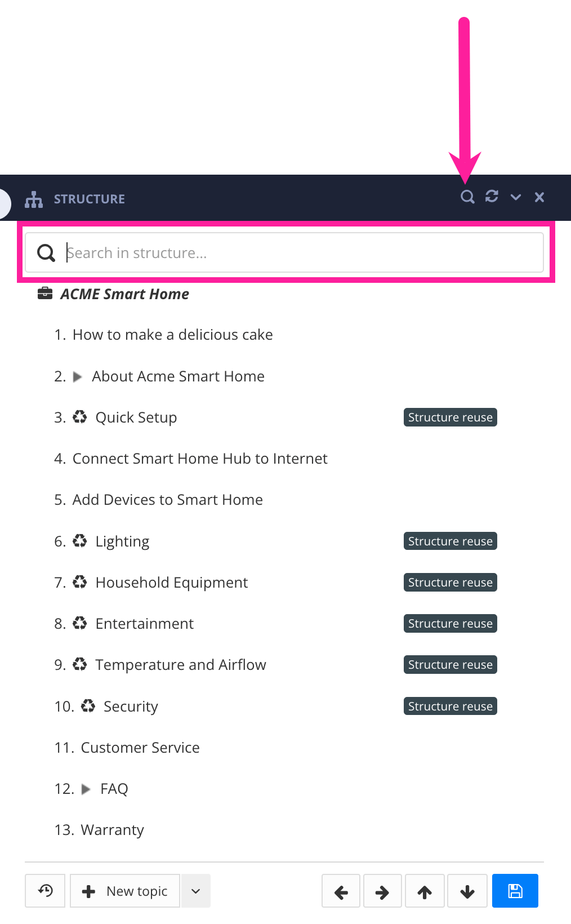The width and height of the screenshot is (571, 924).
Task: Save structure changes with the floppy disk icon
Action: pyautogui.click(x=515, y=890)
